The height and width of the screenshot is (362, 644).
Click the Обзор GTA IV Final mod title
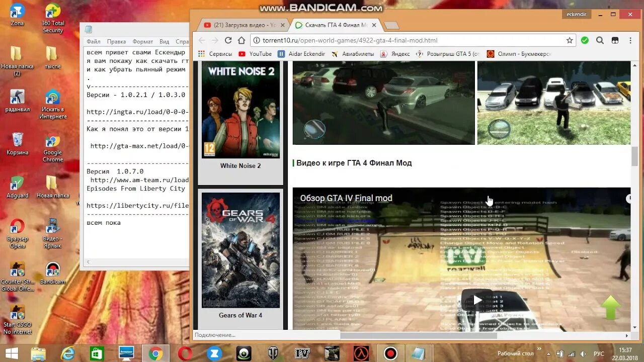346,198
